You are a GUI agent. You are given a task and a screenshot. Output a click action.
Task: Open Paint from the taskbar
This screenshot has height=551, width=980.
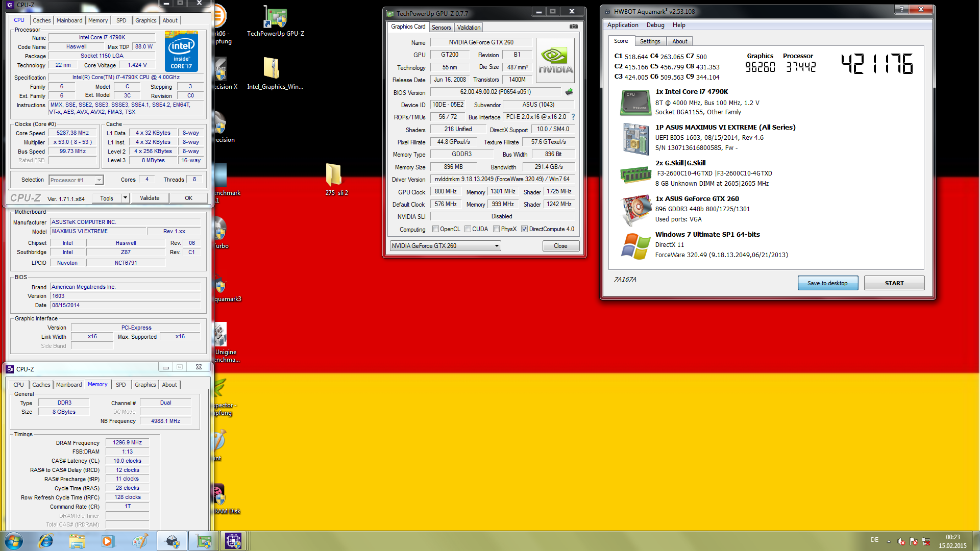pos(140,541)
